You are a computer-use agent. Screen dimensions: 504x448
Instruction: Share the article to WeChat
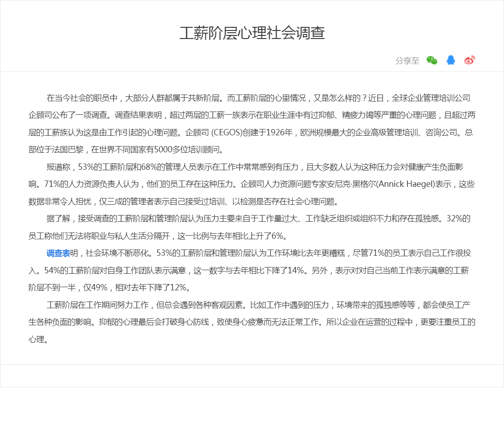coord(432,60)
